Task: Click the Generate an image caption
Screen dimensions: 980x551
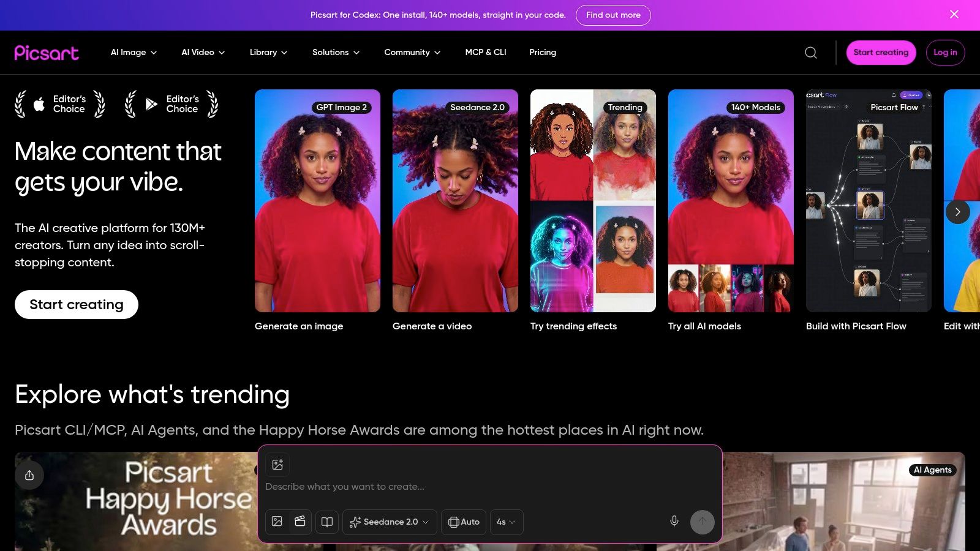Action: pyautogui.click(x=299, y=326)
